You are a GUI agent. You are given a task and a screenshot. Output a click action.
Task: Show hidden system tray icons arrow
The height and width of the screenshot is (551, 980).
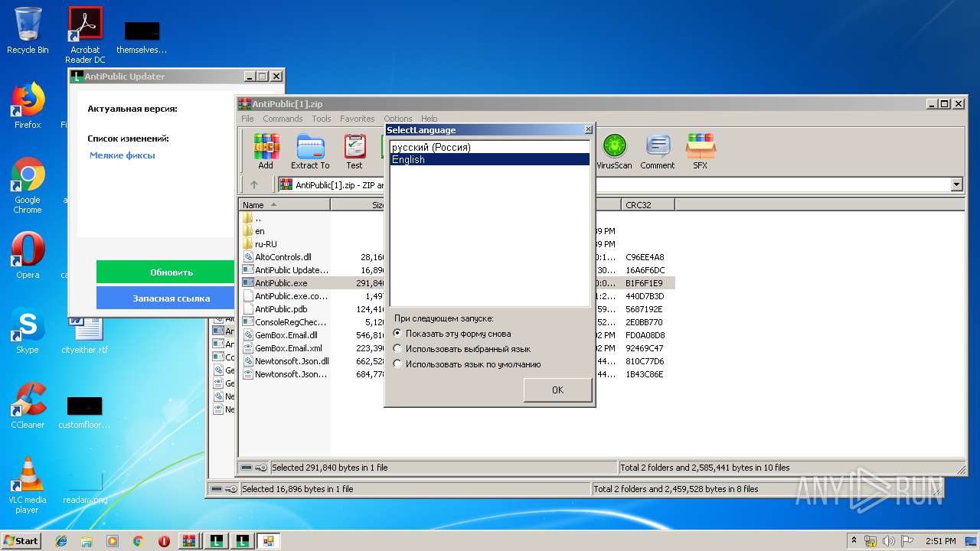click(854, 541)
